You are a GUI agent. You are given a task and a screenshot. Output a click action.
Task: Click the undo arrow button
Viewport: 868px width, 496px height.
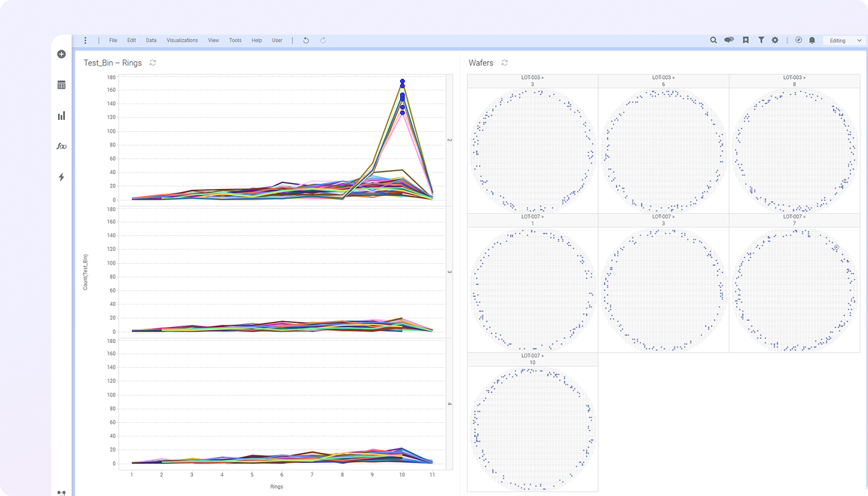(x=306, y=41)
